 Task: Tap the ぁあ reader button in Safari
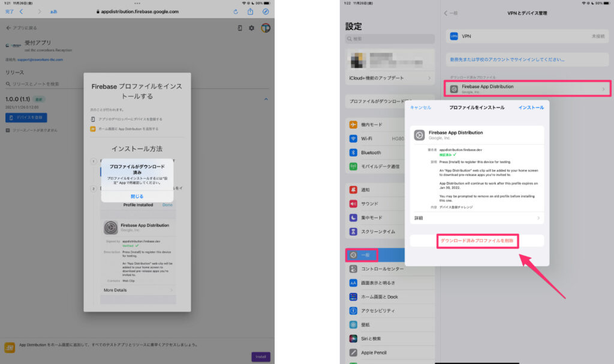tap(53, 12)
